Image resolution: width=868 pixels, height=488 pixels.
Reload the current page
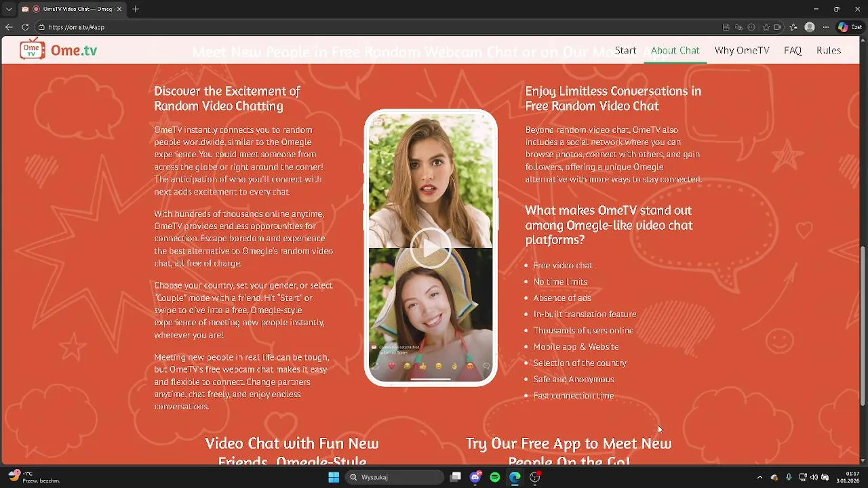(25, 27)
